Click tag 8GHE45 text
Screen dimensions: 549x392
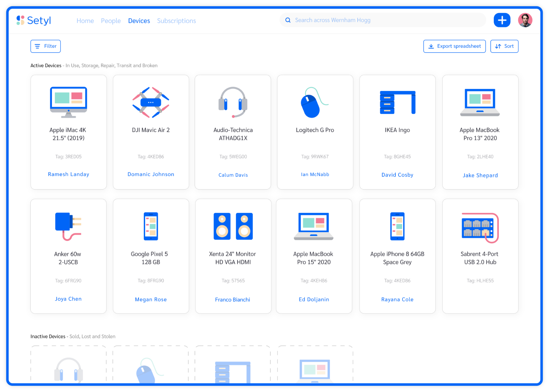[397, 157]
